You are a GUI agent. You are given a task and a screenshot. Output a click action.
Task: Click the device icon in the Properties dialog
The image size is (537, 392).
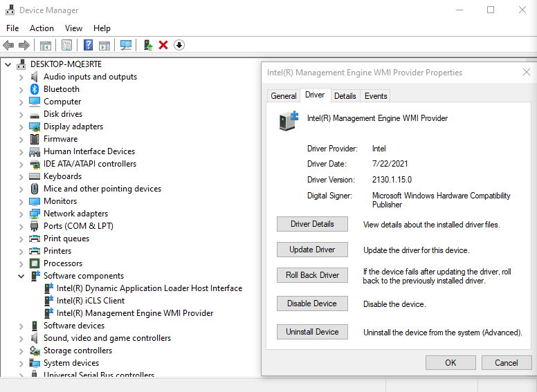tap(289, 121)
